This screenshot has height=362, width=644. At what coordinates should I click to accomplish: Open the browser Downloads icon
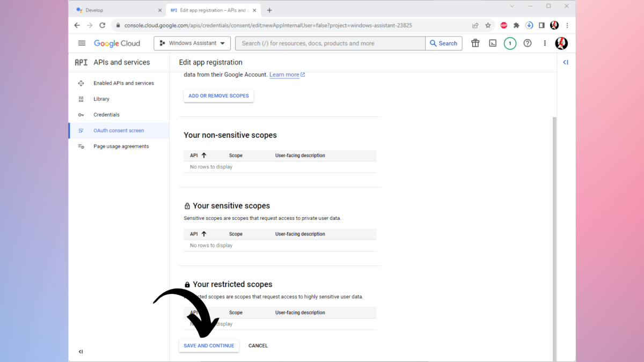(x=529, y=25)
